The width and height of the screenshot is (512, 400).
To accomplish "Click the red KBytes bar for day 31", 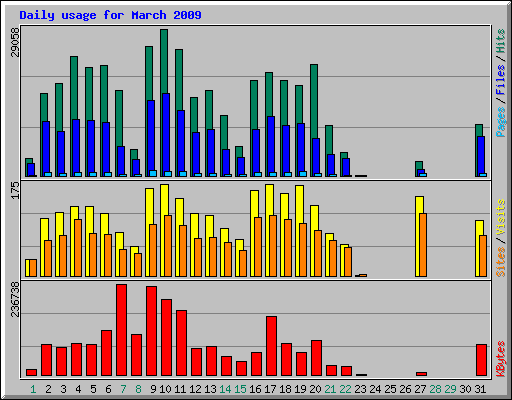I will [x=481, y=360].
